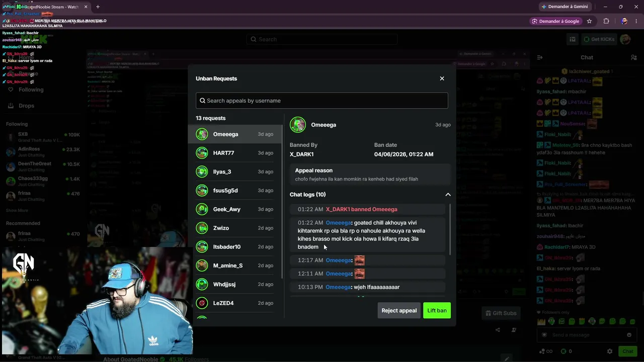Click the Lift ban button

click(437, 311)
